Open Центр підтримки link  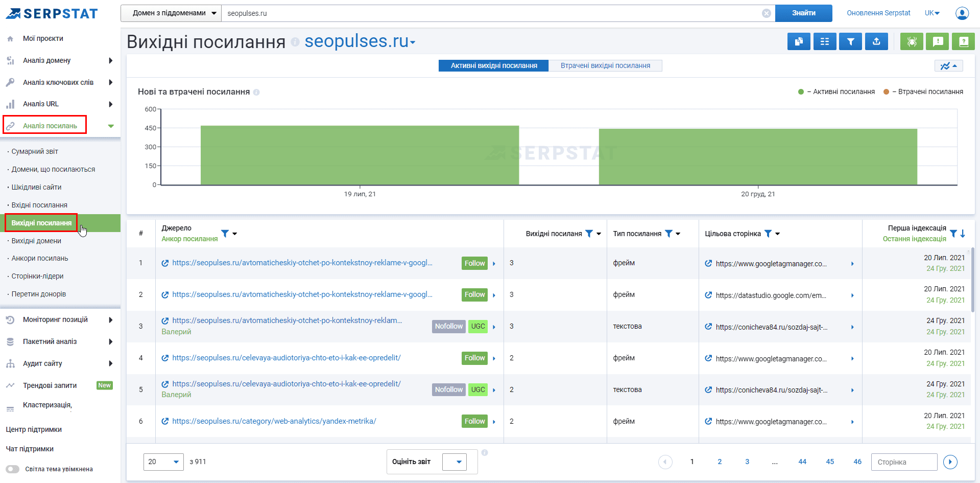click(x=34, y=430)
